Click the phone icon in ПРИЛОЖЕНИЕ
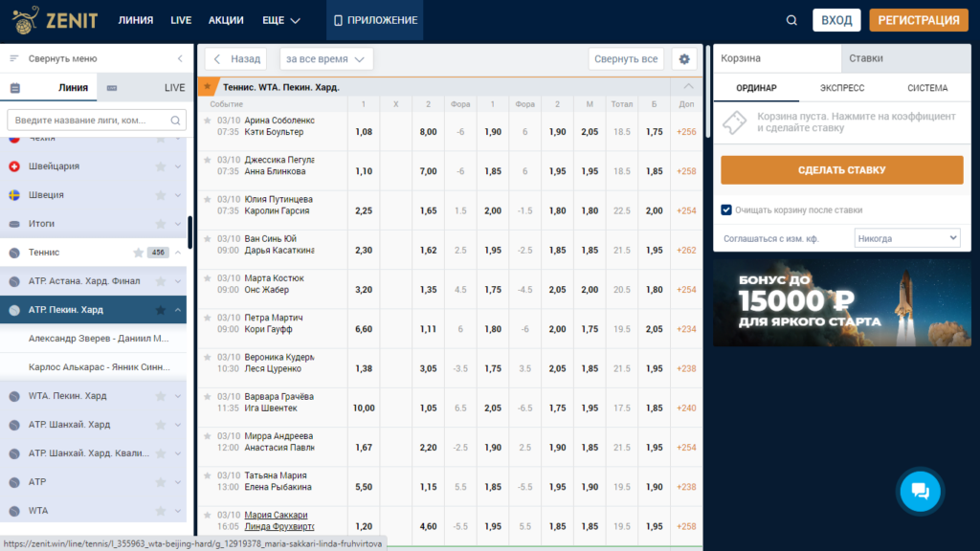This screenshot has height=551, width=980. [338, 21]
